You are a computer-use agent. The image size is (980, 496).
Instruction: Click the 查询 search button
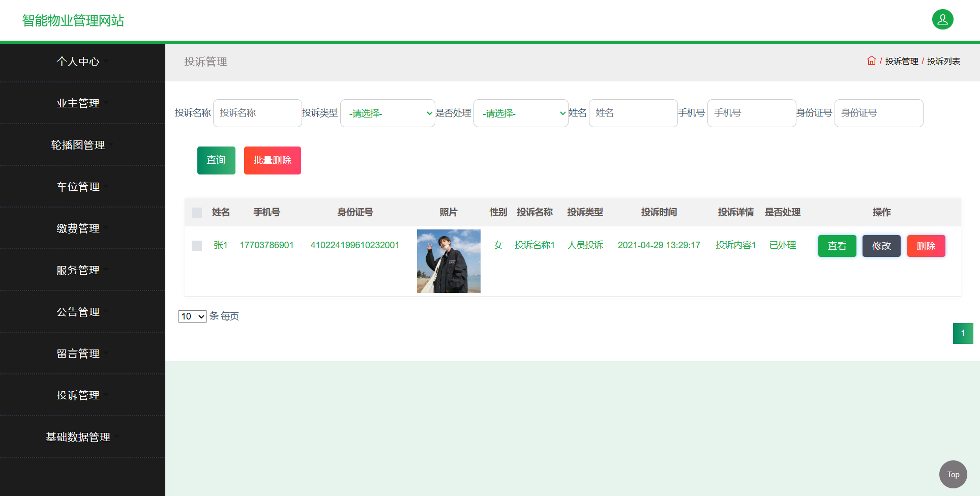216,160
